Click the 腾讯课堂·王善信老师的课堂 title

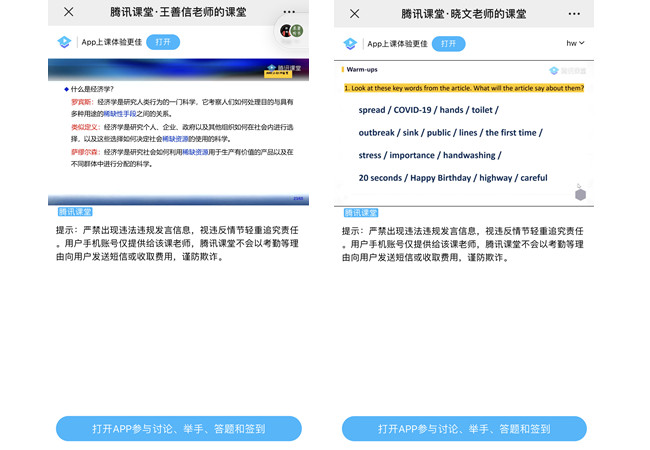pyautogui.click(x=179, y=12)
